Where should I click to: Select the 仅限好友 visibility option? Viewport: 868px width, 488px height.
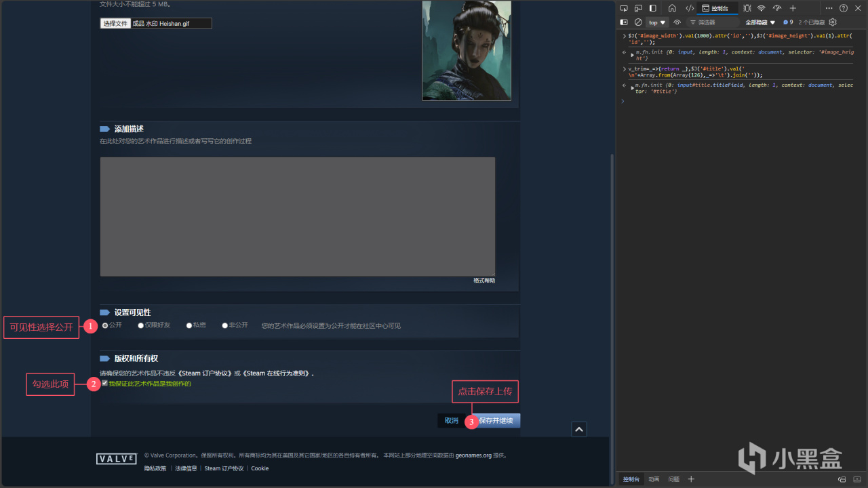pyautogui.click(x=141, y=325)
